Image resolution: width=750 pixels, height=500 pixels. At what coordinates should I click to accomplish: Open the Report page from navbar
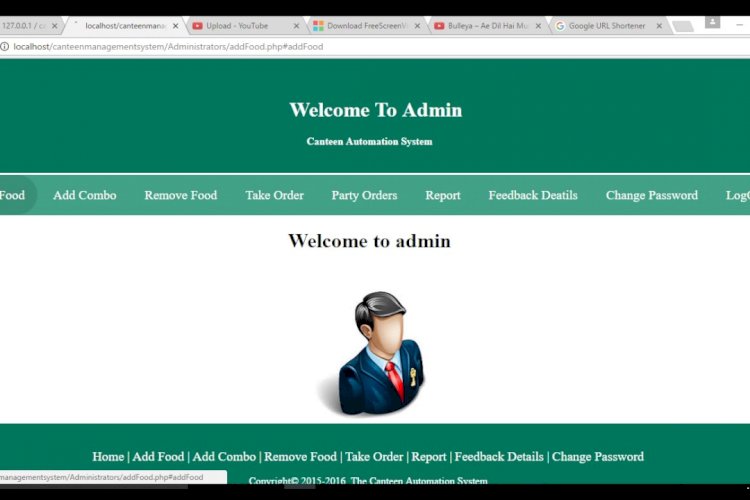(443, 195)
